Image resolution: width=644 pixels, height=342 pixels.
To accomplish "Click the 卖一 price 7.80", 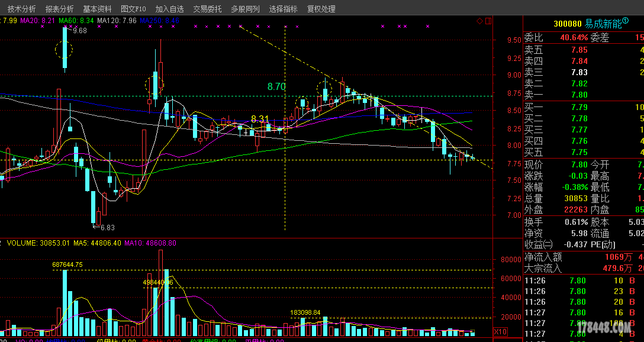I will coord(579,95).
